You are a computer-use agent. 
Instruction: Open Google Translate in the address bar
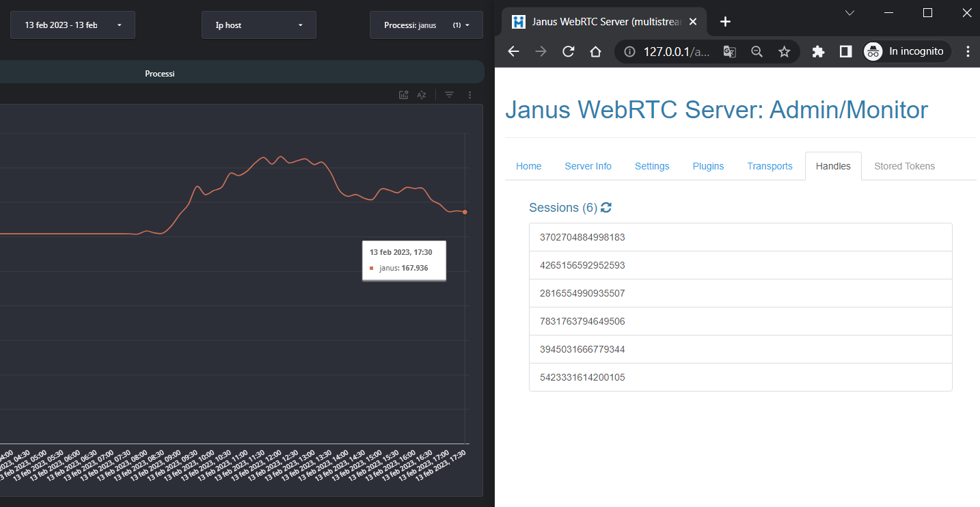pos(729,51)
